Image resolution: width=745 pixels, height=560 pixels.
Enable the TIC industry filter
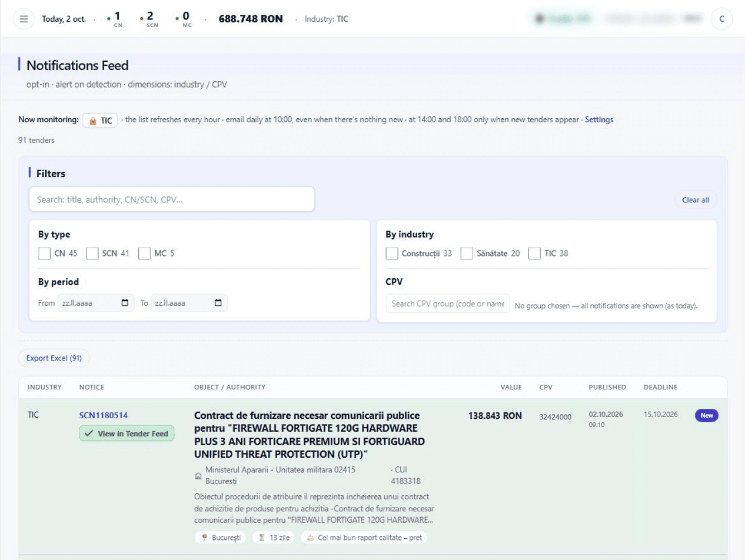coord(534,254)
